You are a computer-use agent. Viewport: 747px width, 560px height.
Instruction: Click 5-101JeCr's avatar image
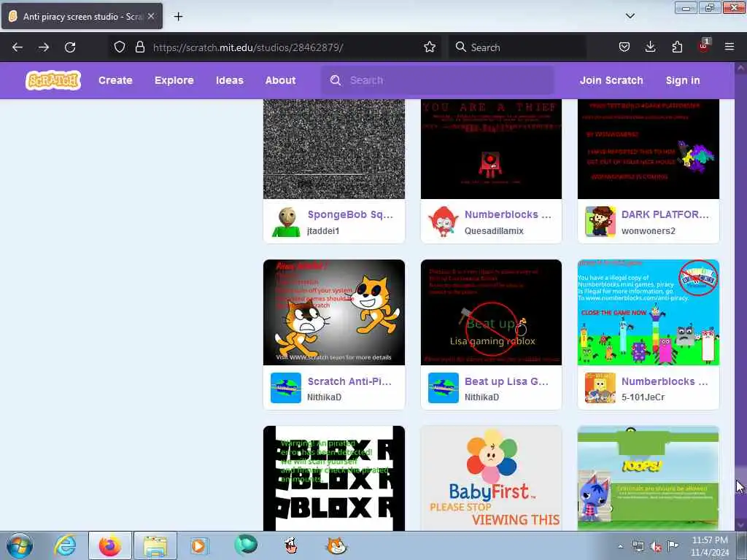[600, 388]
